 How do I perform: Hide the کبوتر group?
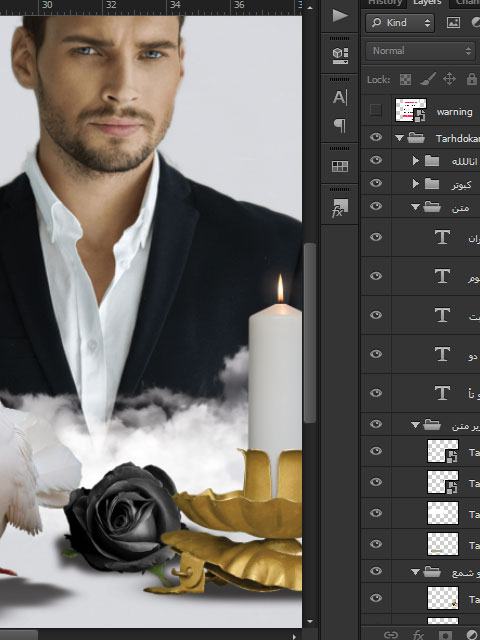(376, 183)
